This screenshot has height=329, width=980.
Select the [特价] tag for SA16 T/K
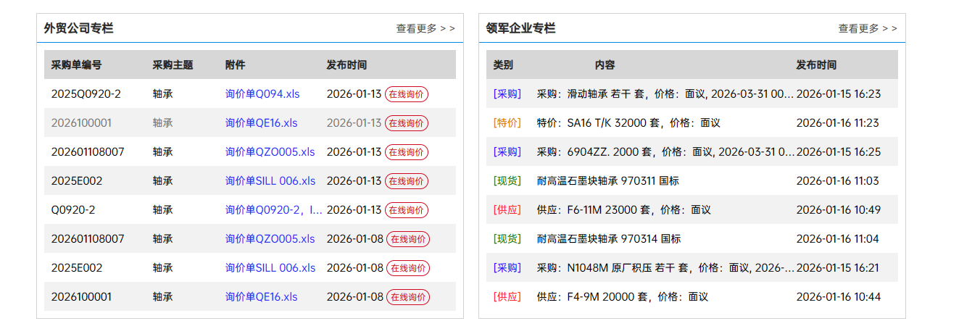click(x=507, y=123)
